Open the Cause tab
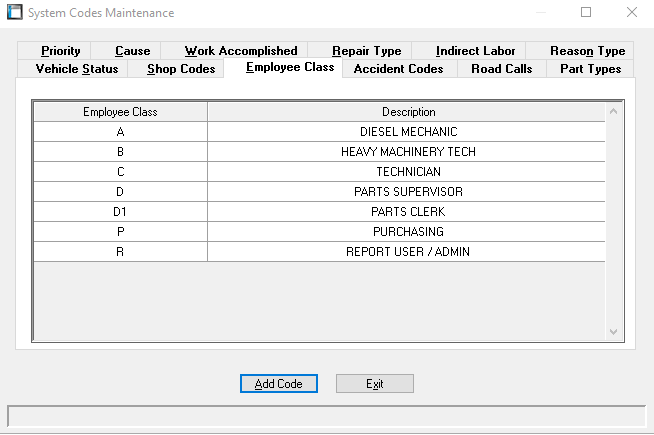This screenshot has height=435, width=654. [x=132, y=51]
